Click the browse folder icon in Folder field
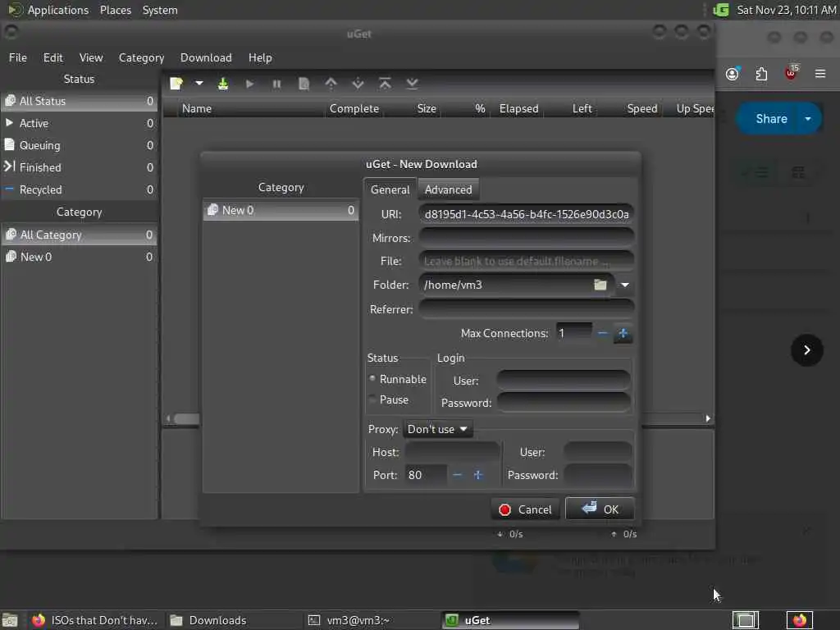This screenshot has height=630, width=840. 600,285
